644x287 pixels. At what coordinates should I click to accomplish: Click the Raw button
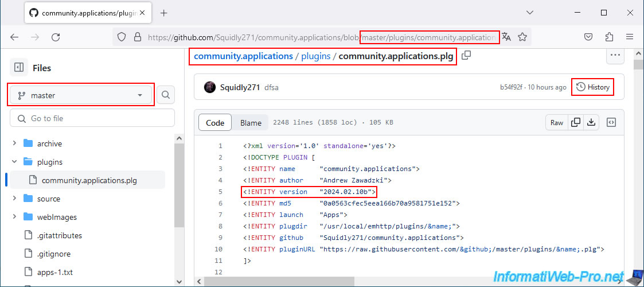click(x=556, y=122)
